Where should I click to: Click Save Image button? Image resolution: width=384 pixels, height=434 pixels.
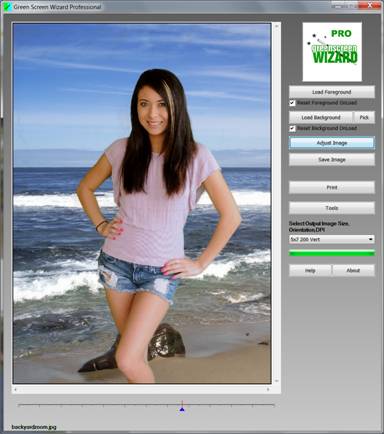(x=332, y=160)
